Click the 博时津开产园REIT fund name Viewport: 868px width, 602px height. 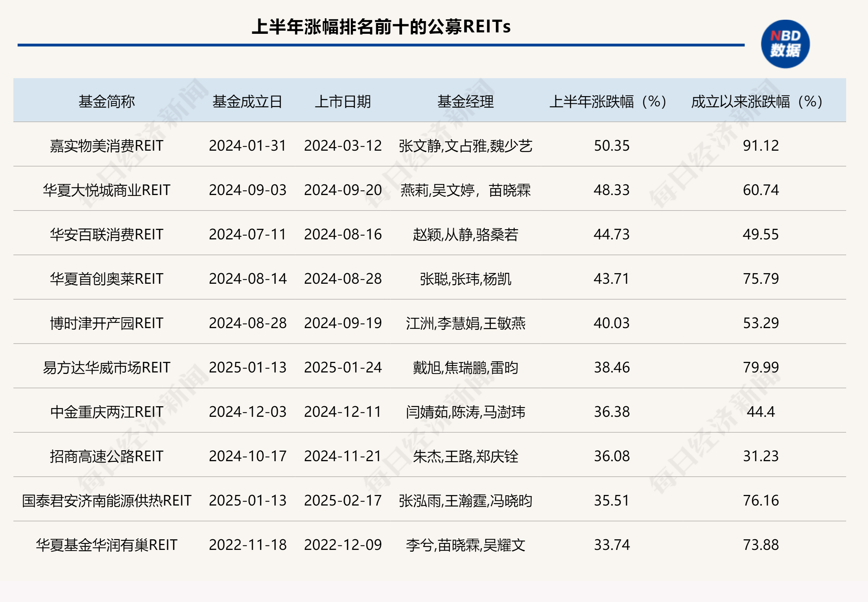[107, 323]
